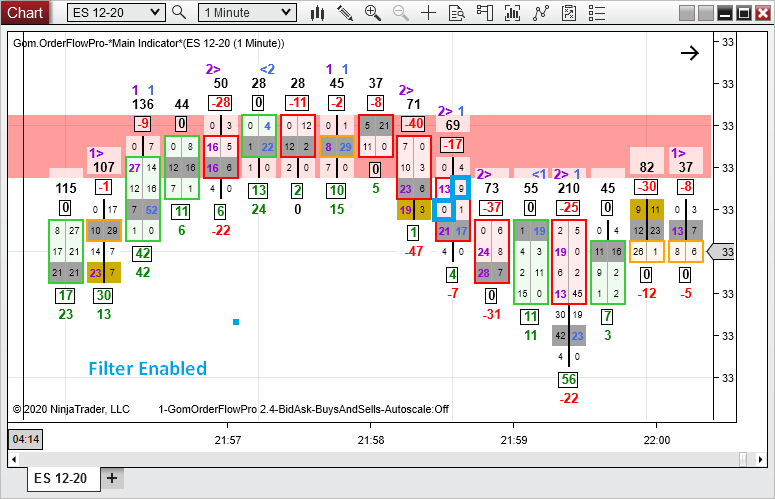Open the ES 12-20 instrument dropdown
The height and width of the screenshot is (499, 775).
click(116, 13)
